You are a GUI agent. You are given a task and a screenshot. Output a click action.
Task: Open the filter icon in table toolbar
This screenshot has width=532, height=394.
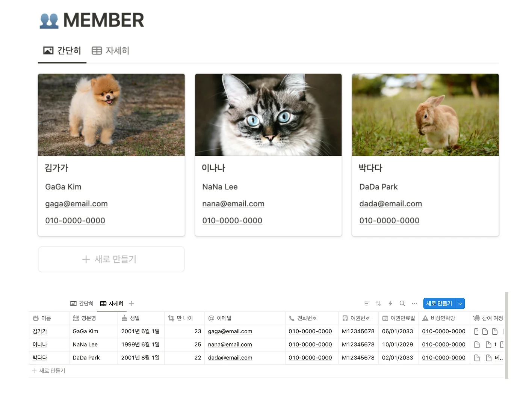coord(366,304)
